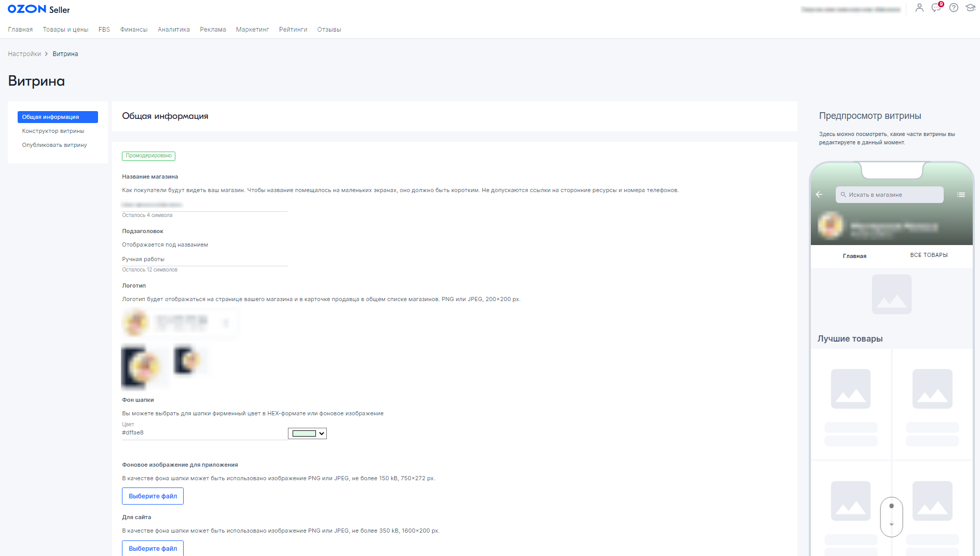The height and width of the screenshot is (556, 980).
Task: Click the Лучшие товары heading in preview
Action: [850, 338]
